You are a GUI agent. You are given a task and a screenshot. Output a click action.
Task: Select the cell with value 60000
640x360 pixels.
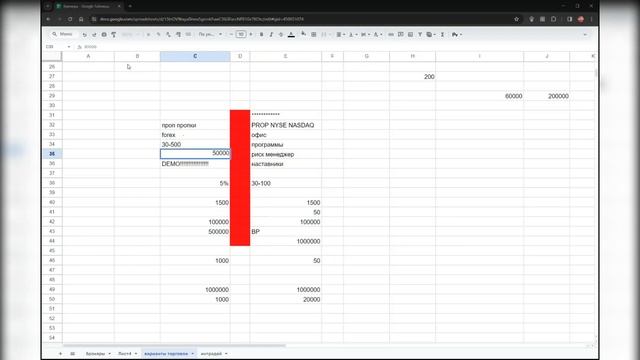pos(480,96)
